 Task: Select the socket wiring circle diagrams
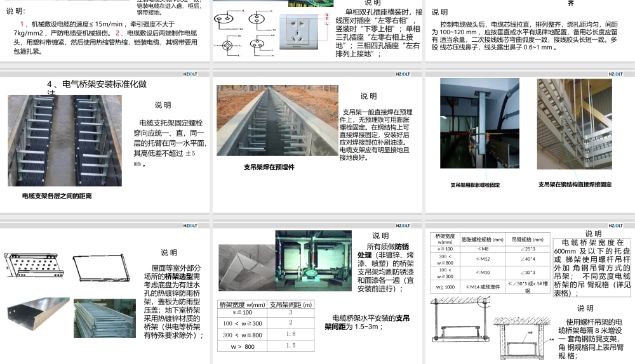tap(244, 34)
